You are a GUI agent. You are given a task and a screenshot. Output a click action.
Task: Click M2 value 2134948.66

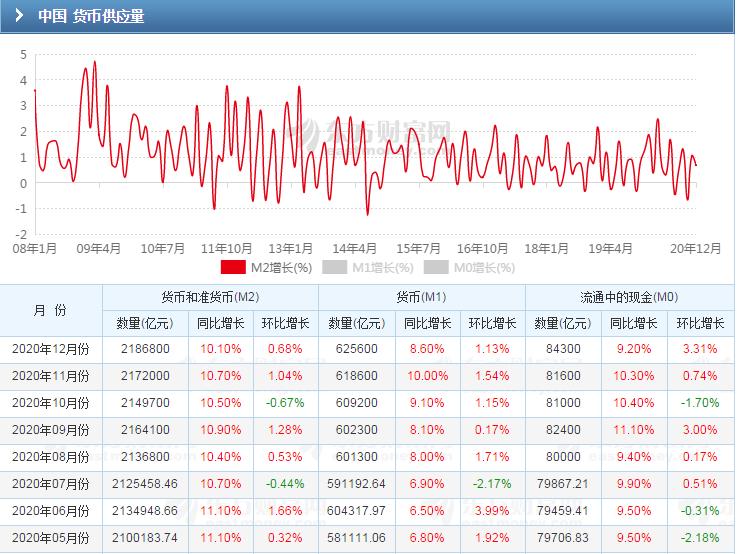tap(145, 511)
